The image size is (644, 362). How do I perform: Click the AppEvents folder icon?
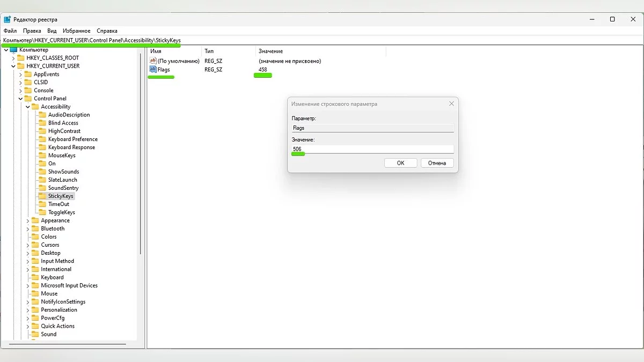28,74
